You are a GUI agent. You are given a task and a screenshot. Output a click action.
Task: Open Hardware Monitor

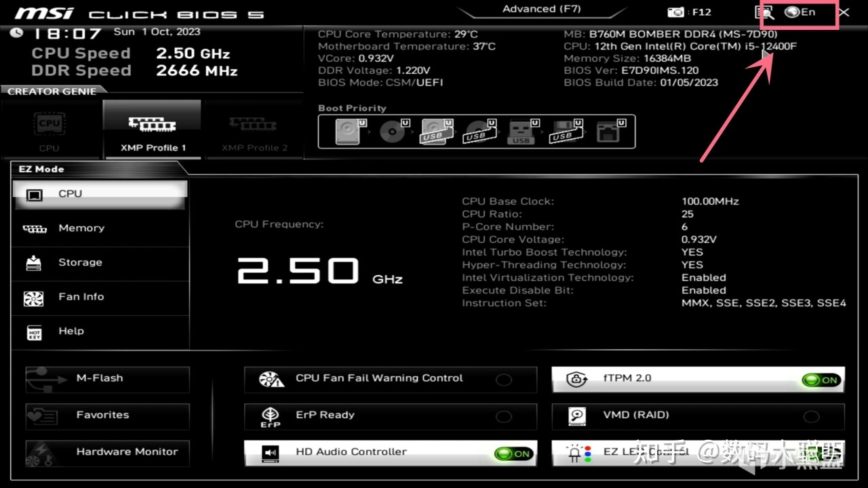pyautogui.click(x=107, y=453)
